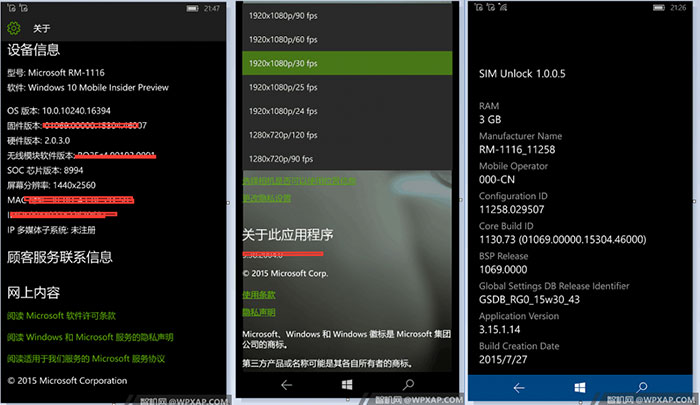
Task: Tap 屏幕分辨率: 1440x2560 line
Action: [51, 185]
